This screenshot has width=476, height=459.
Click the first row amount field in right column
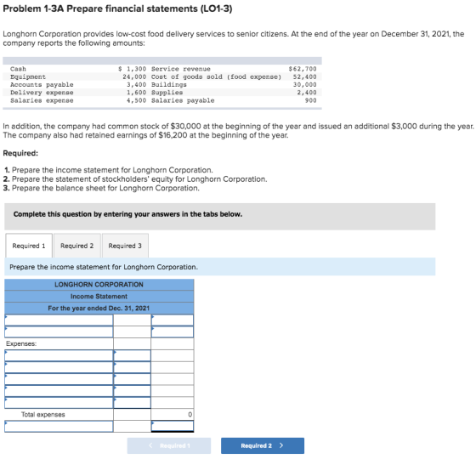click(x=173, y=320)
